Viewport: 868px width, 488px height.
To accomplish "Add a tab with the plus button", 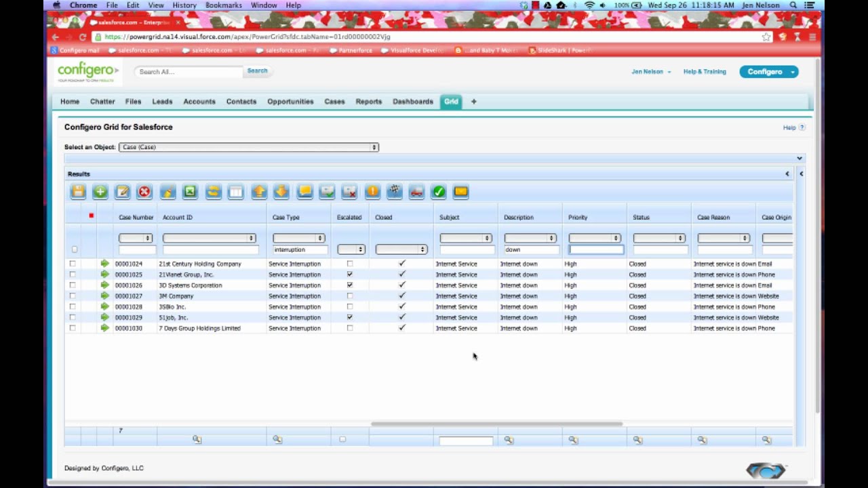I will point(474,102).
